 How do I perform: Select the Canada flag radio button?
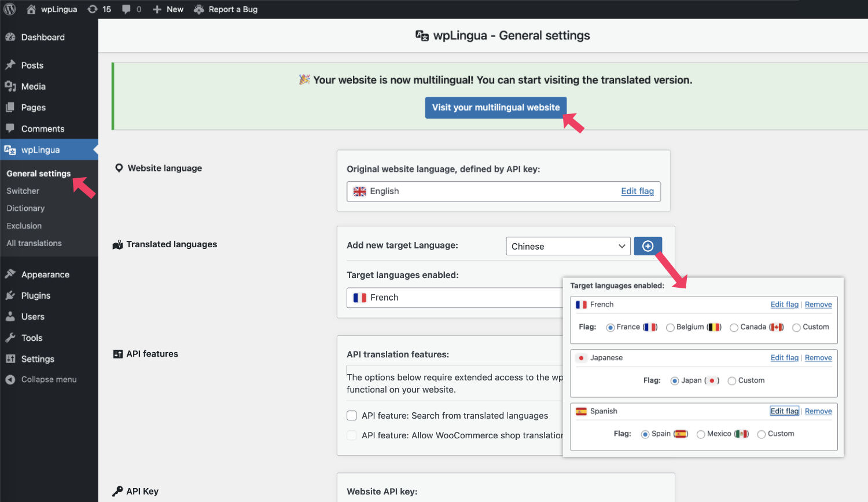tap(734, 328)
